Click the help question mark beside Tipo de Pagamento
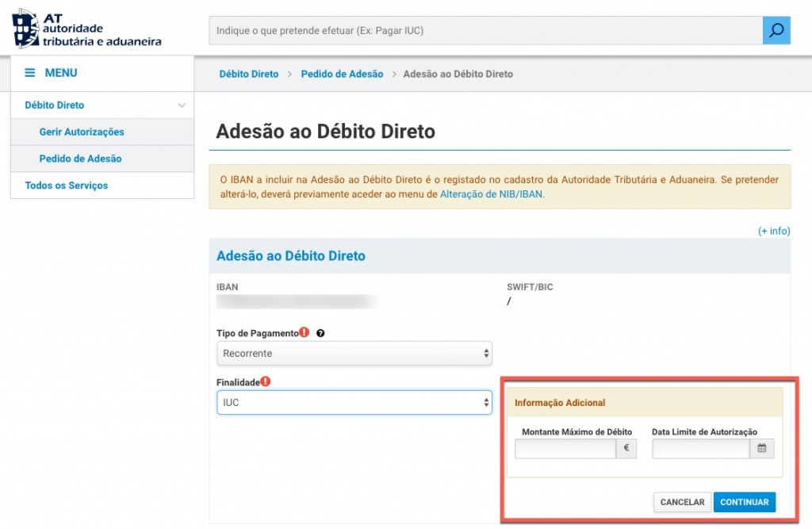The image size is (812, 529). (320, 334)
